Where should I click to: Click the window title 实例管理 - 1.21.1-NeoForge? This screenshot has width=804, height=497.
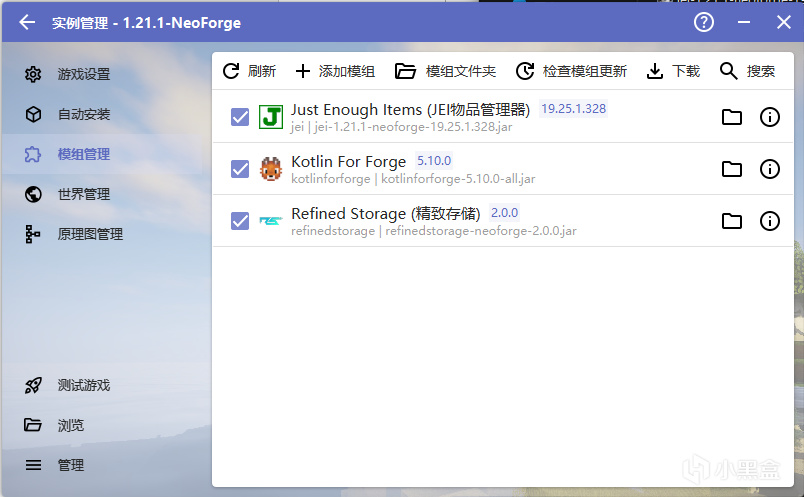[146, 23]
